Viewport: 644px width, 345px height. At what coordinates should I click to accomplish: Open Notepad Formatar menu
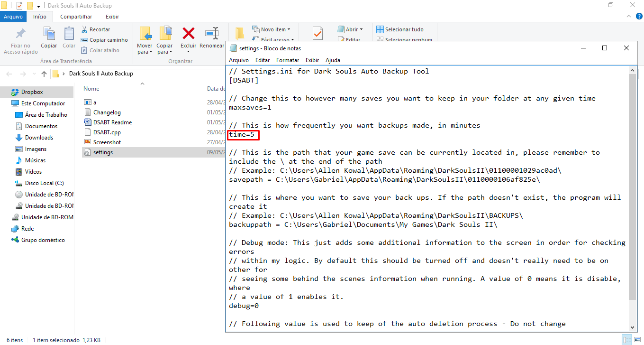[288, 60]
